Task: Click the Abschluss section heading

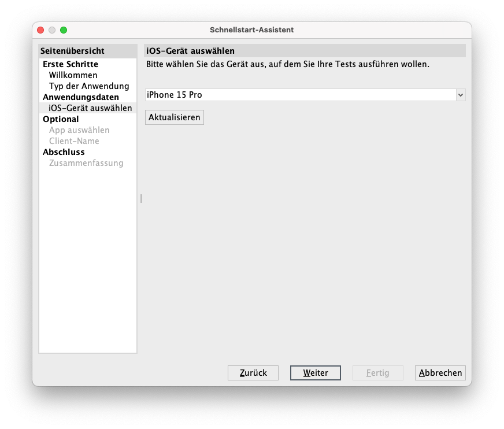Action: [x=64, y=152]
